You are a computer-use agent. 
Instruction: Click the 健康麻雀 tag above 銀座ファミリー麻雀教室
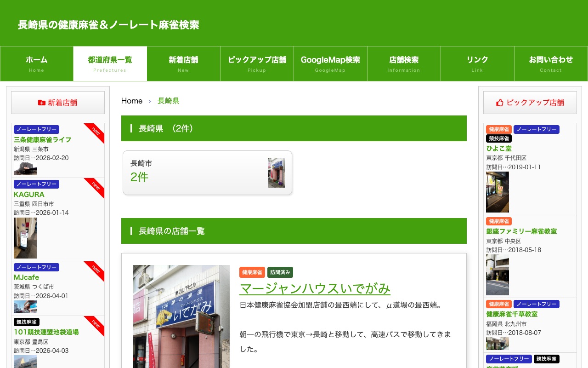498,221
